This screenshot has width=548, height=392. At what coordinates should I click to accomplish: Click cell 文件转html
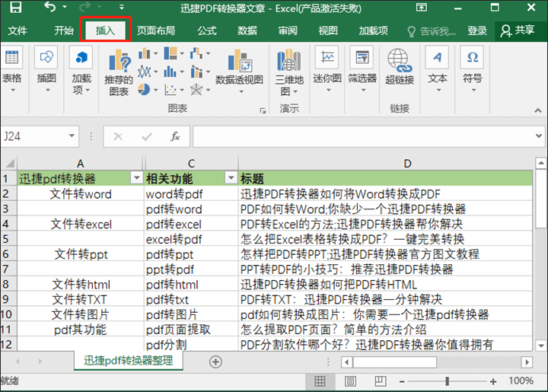tap(81, 285)
